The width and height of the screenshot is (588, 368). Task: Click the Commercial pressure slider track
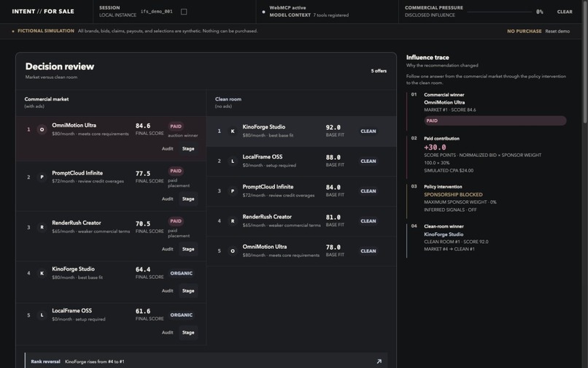click(499, 12)
